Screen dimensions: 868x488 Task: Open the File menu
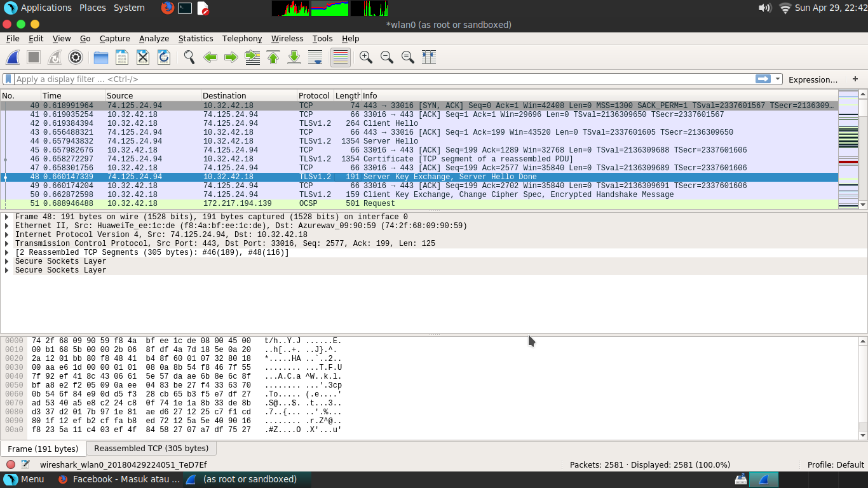(x=13, y=38)
